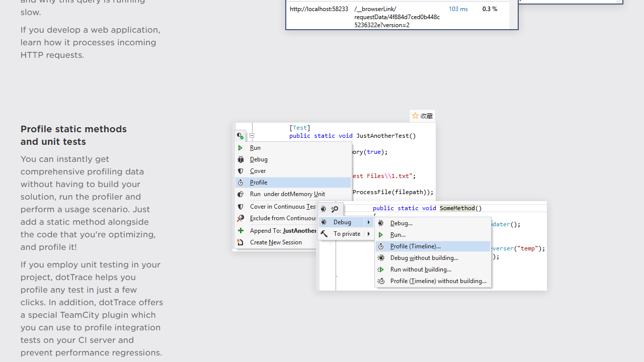Click the http://localhost:58233 table cell
Viewport: 644px width, 362px height.
pyautogui.click(x=319, y=9)
